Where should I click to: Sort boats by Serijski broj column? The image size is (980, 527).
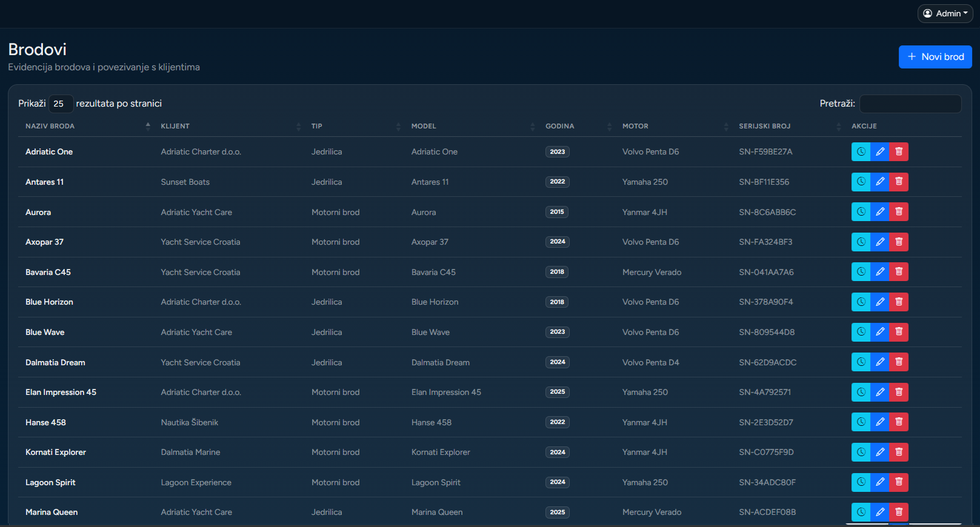[x=788, y=126]
